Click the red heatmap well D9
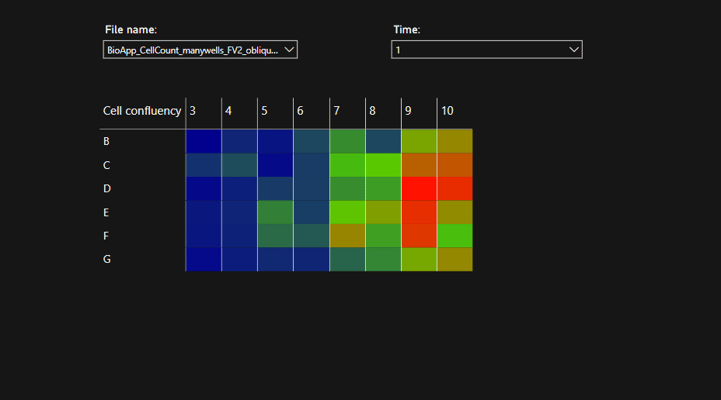The width and height of the screenshot is (721, 400). pyautogui.click(x=419, y=189)
